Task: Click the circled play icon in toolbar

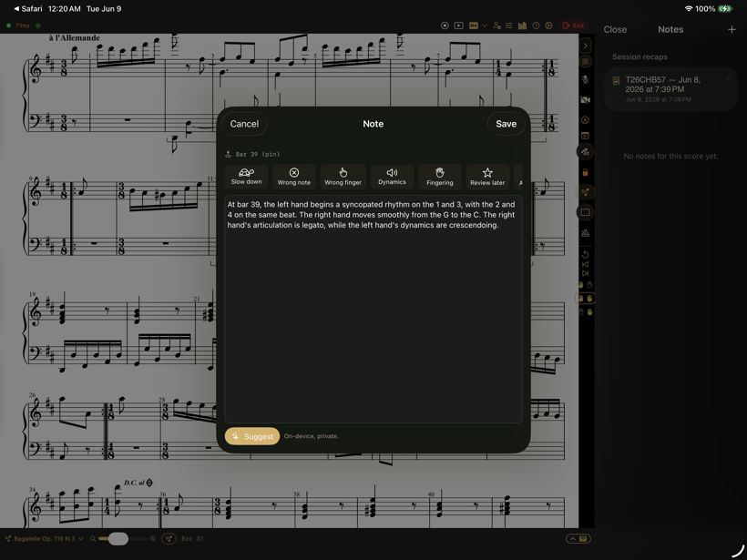Action: 548,25
